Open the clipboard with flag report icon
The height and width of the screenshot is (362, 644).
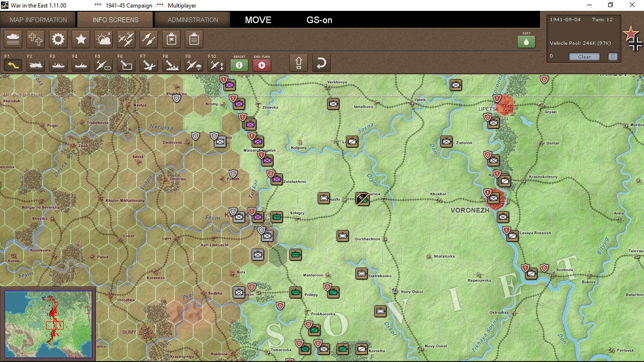coord(171,39)
